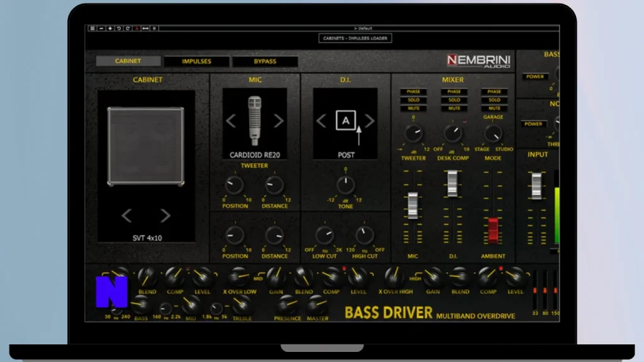Switch to the Cabinet tab

[128, 61]
